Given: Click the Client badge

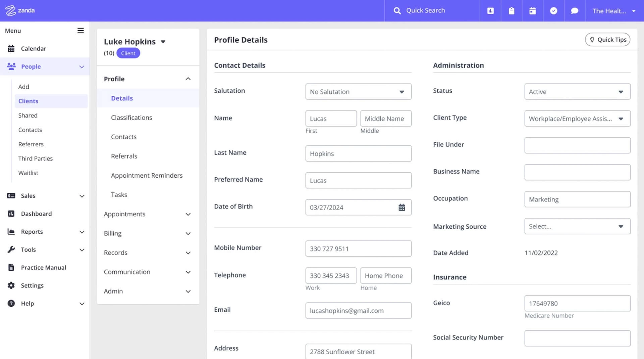Looking at the screenshot, I should (x=128, y=53).
